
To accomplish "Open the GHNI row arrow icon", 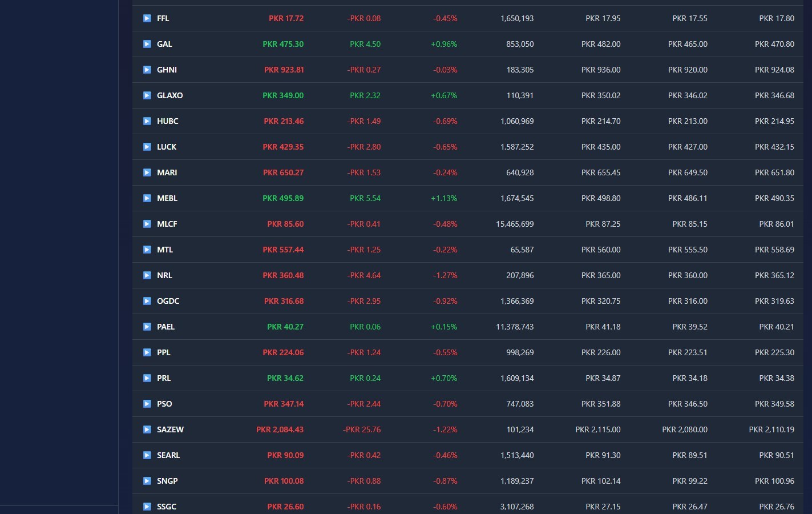I will [x=147, y=70].
